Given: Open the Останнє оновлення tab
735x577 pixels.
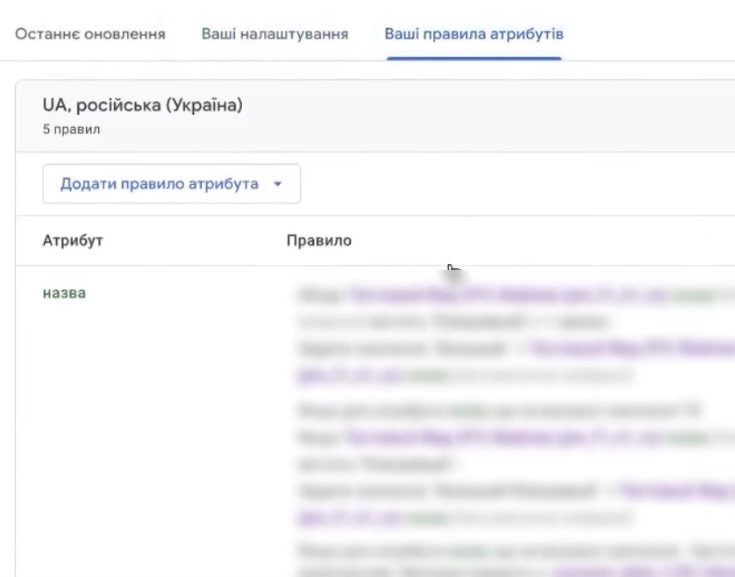Looking at the screenshot, I should coord(89,34).
